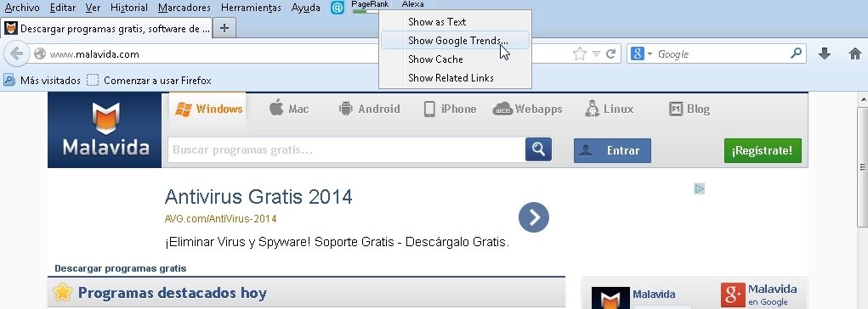Click the blue @ toolbar icon
This screenshot has height=309, width=868.
[338, 8]
